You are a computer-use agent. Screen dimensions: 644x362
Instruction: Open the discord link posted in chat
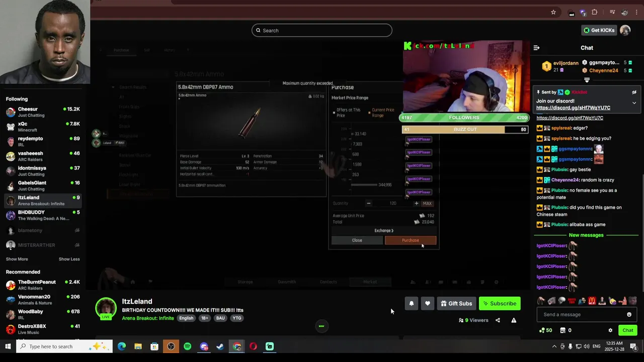570,118
